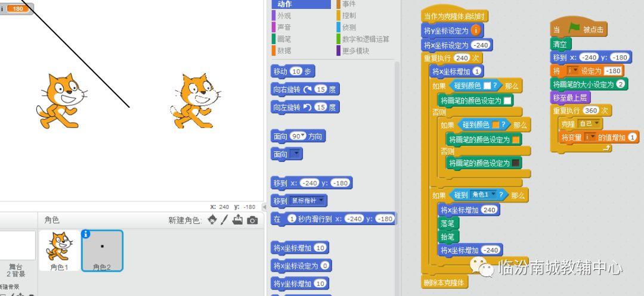Open direction dropdown in 面向 90 方向 block
644x296 pixels.
click(x=303, y=136)
